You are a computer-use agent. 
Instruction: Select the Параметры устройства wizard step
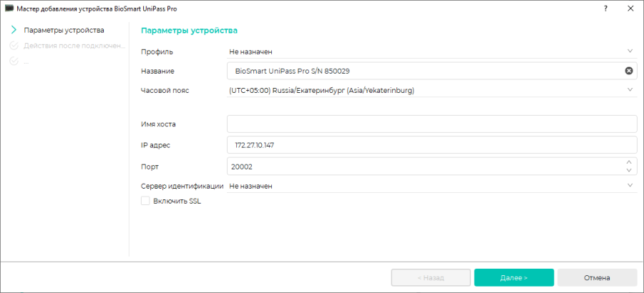coord(64,30)
